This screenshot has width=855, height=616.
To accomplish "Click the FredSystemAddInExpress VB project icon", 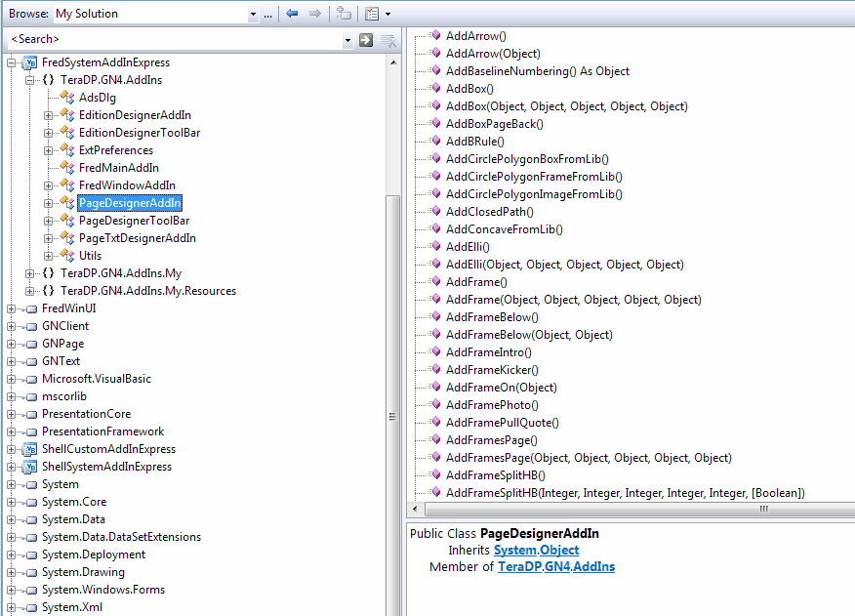I will 30,62.
